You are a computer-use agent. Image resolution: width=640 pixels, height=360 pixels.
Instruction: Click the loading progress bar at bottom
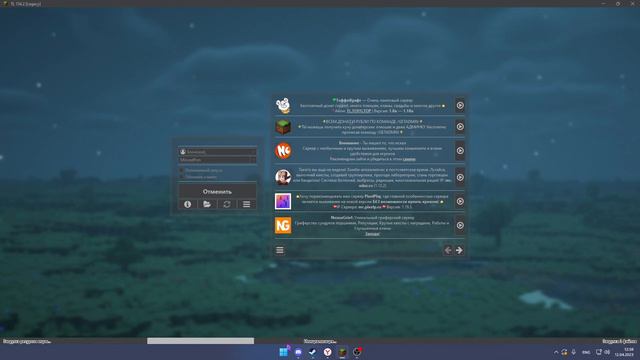tap(200, 341)
